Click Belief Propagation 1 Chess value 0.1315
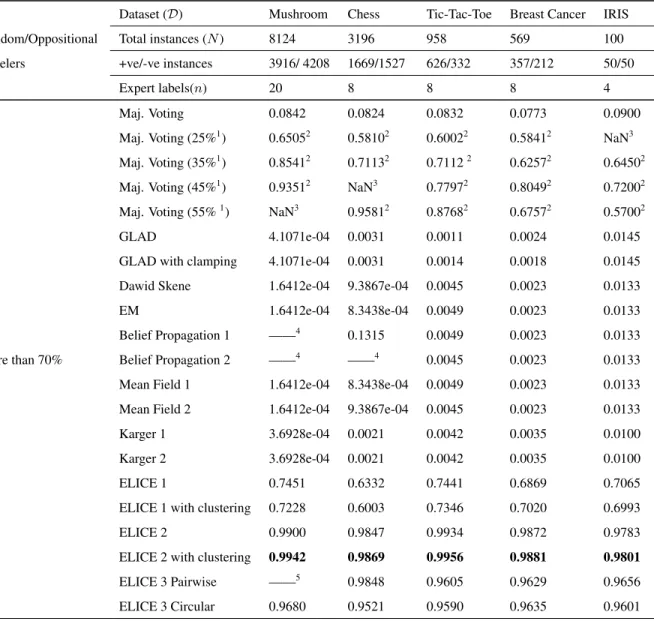654x621 pixels. [366, 335]
